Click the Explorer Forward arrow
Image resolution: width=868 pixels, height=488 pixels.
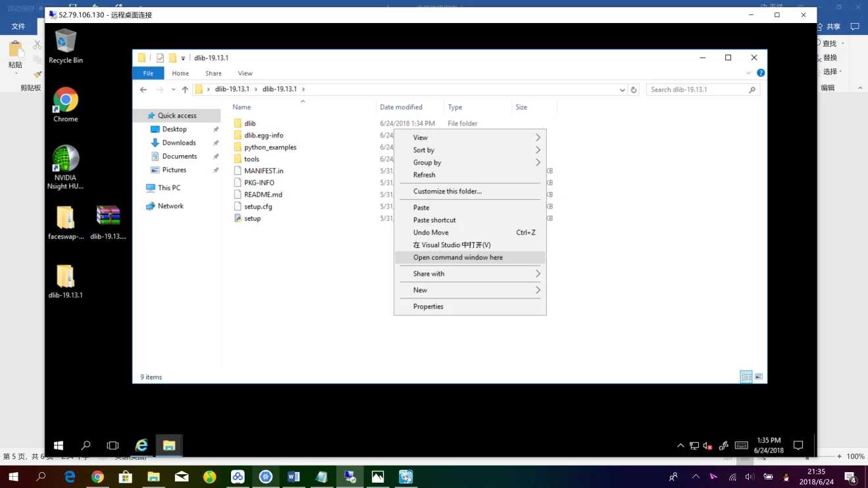[x=160, y=89]
